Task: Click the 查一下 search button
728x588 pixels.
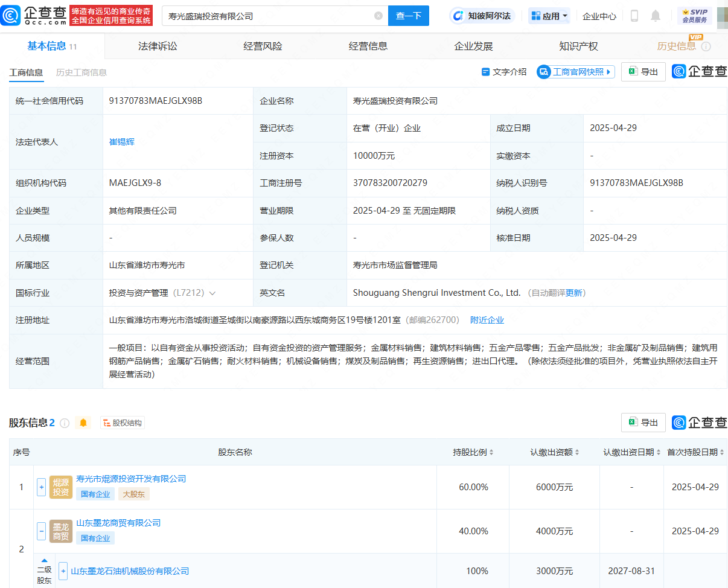Action: click(x=409, y=16)
